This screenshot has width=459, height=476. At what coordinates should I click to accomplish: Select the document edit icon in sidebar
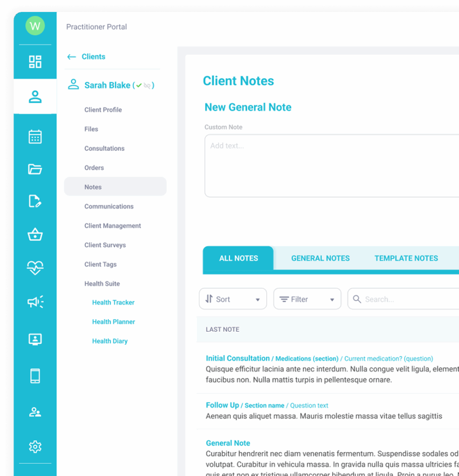point(35,201)
